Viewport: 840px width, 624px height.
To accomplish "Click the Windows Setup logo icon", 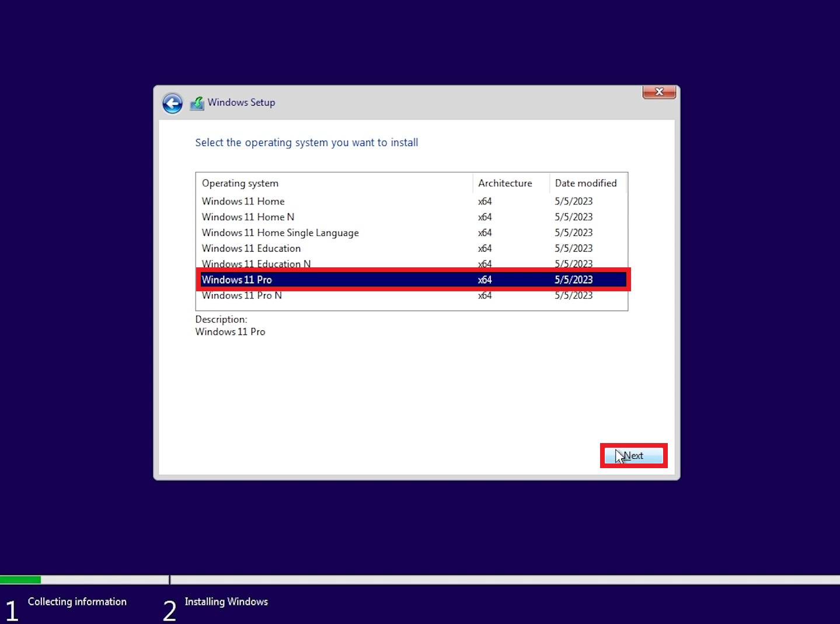I will pos(197,102).
